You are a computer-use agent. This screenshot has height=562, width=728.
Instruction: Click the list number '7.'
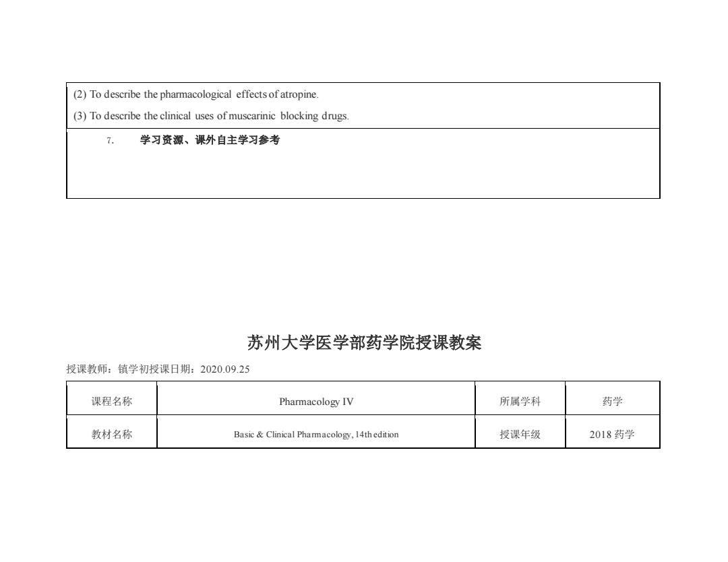click(110, 141)
